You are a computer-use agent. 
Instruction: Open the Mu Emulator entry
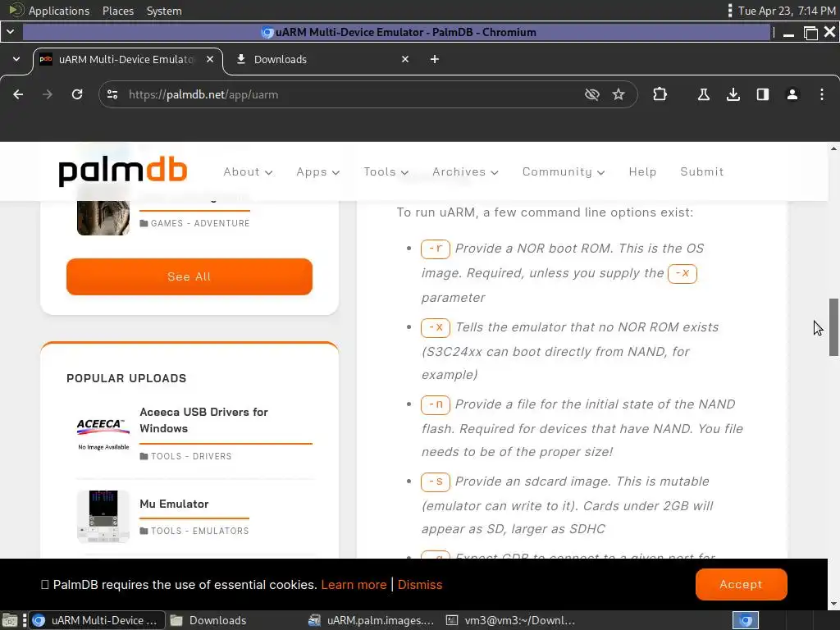tap(174, 504)
